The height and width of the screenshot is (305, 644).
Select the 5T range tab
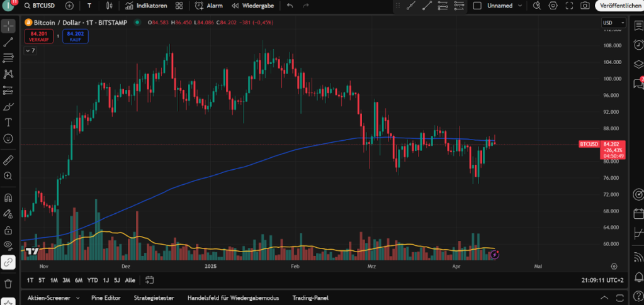[x=42, y=280]
